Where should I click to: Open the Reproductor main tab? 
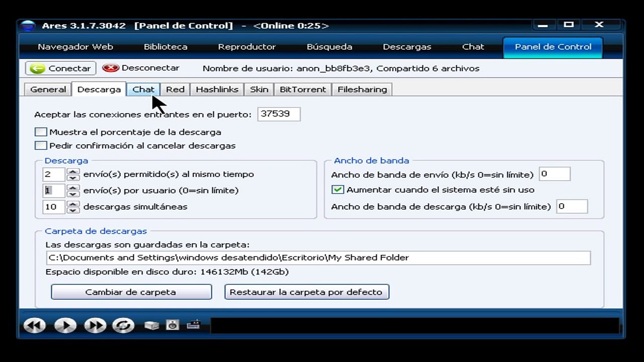[x=247, y=47]
